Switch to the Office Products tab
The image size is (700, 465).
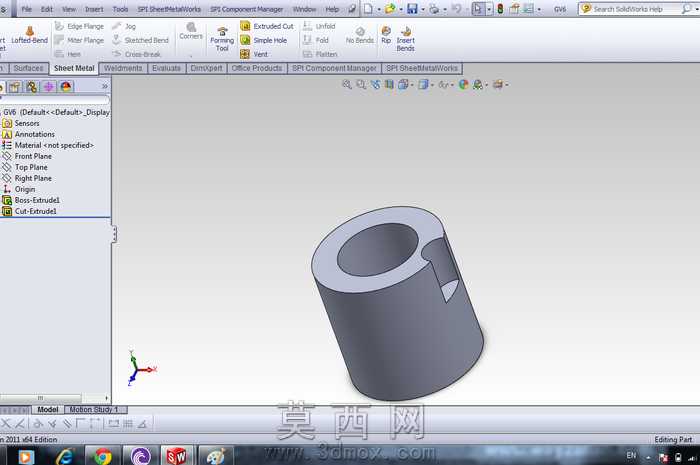tap(257, 68)
